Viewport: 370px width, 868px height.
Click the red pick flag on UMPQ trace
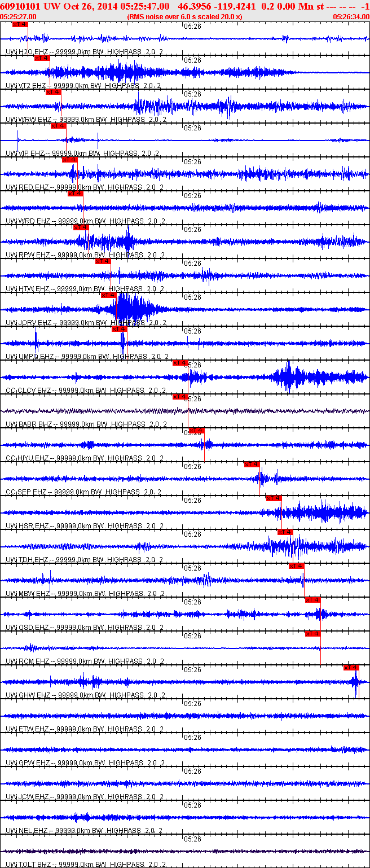tap(120, 329)
